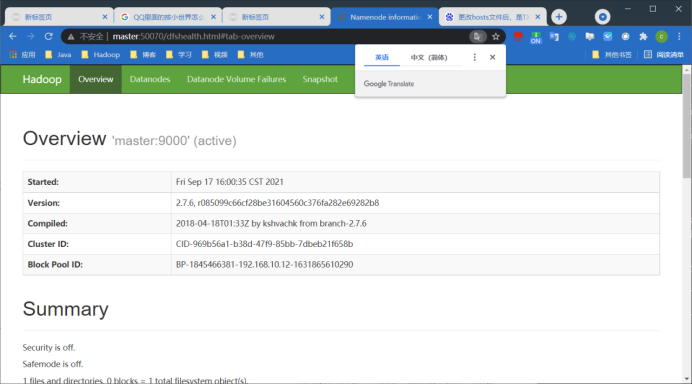The image size is (692, 385).
Task: Open the 其他 bookmarks folder
Action: [x=250, y=55]
